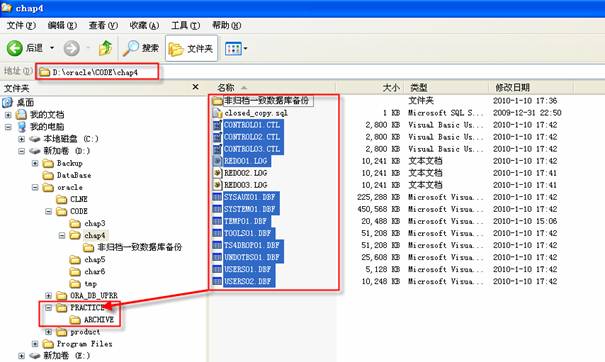Screen dimensions: 605x362
Task: Collapse the PRACTICE folder node
Action: 48,308
